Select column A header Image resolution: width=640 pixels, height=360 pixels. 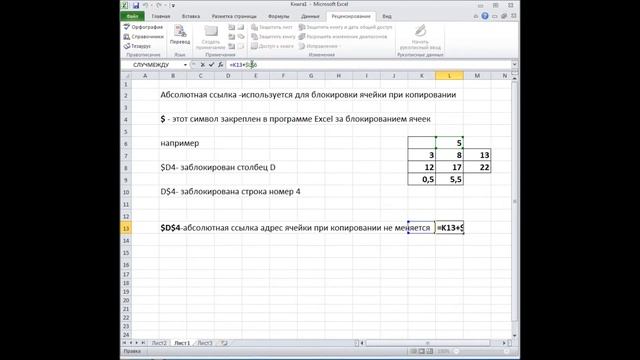pos(145,76)
